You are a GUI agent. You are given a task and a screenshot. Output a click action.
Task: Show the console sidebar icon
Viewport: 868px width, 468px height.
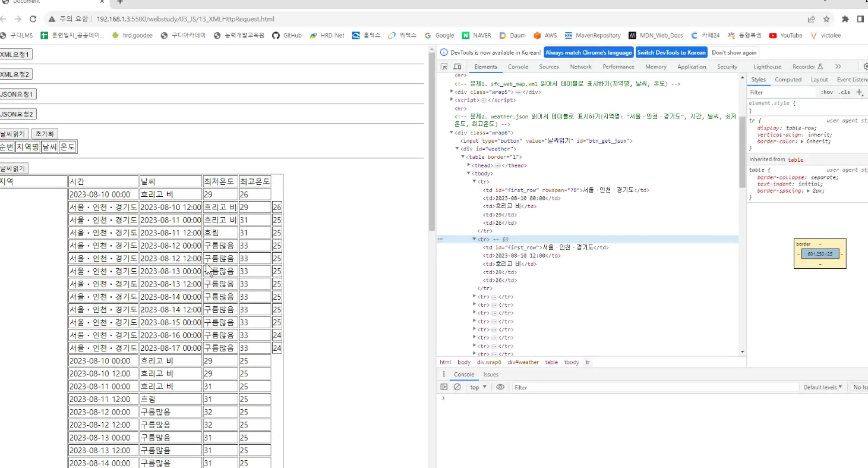click(444, 387)
